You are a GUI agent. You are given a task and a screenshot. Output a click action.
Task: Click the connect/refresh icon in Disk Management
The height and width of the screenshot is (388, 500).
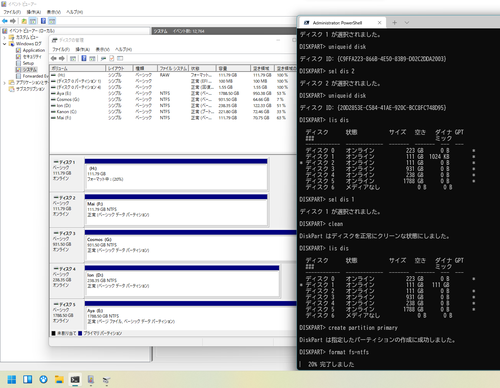click(x=103, y=58)
